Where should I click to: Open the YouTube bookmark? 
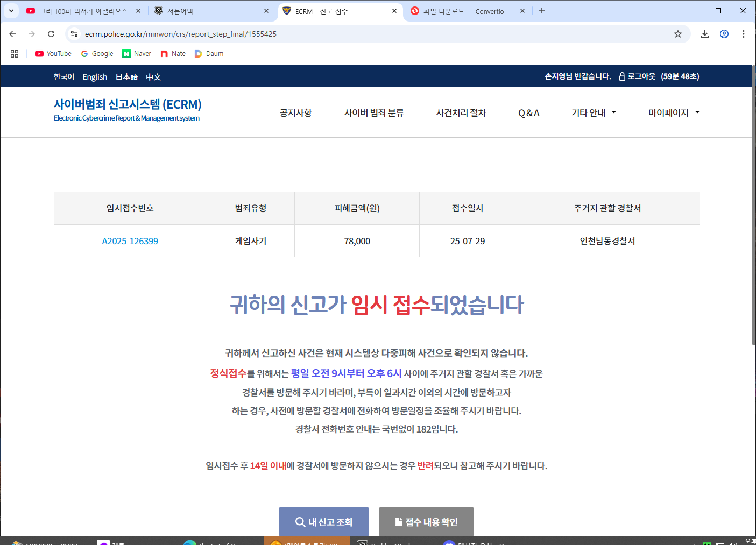click(x=53, y=54)
